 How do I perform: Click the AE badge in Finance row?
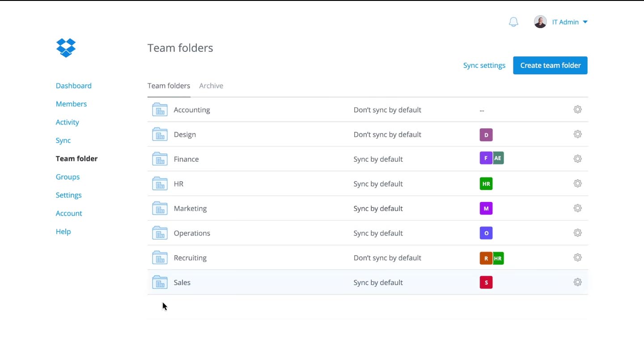(498, 158)
